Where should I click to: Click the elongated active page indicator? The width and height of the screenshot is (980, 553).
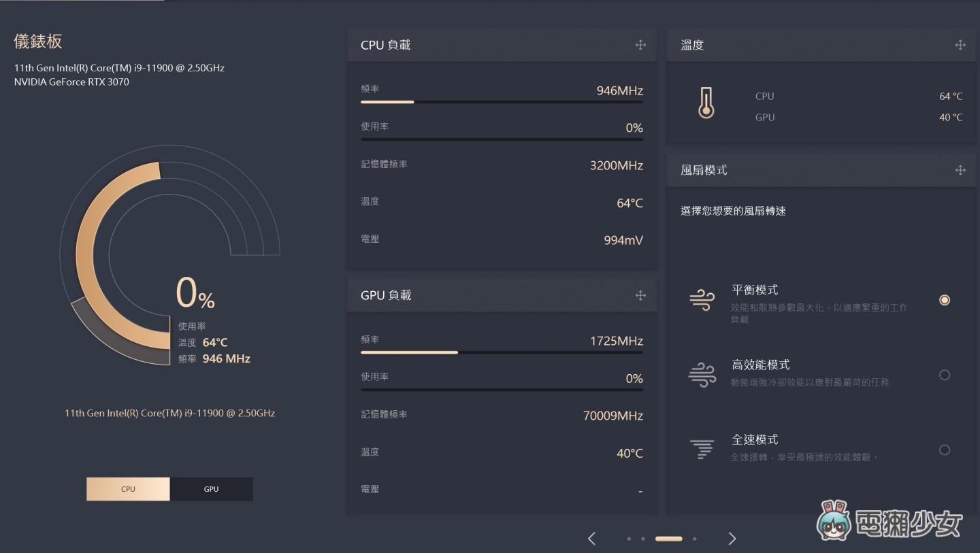click(668, 538)
